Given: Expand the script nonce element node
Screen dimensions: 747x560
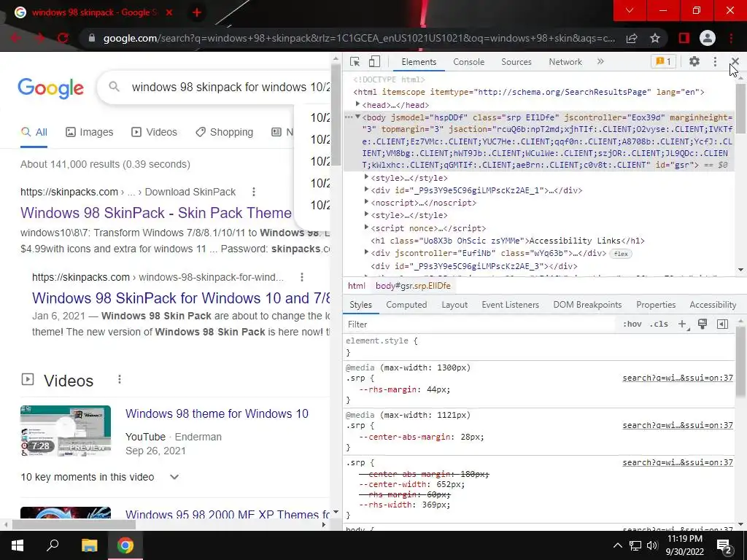Looking at the screenshot, I should (x=366, y=227).
